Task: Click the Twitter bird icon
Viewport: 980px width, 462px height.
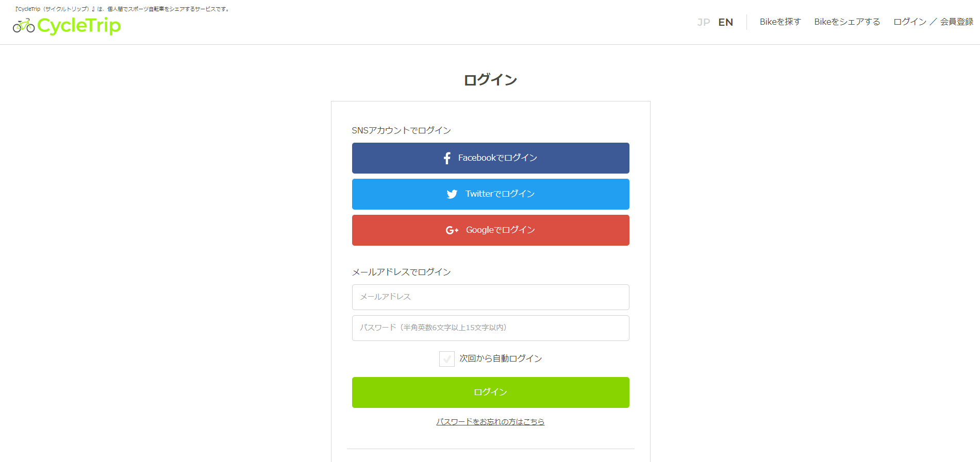Action: click(x=452, y=194)
